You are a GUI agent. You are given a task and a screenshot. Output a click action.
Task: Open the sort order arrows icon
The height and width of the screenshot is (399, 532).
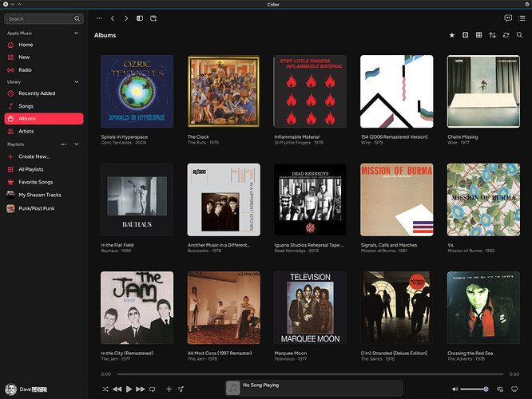coord(492,35)
